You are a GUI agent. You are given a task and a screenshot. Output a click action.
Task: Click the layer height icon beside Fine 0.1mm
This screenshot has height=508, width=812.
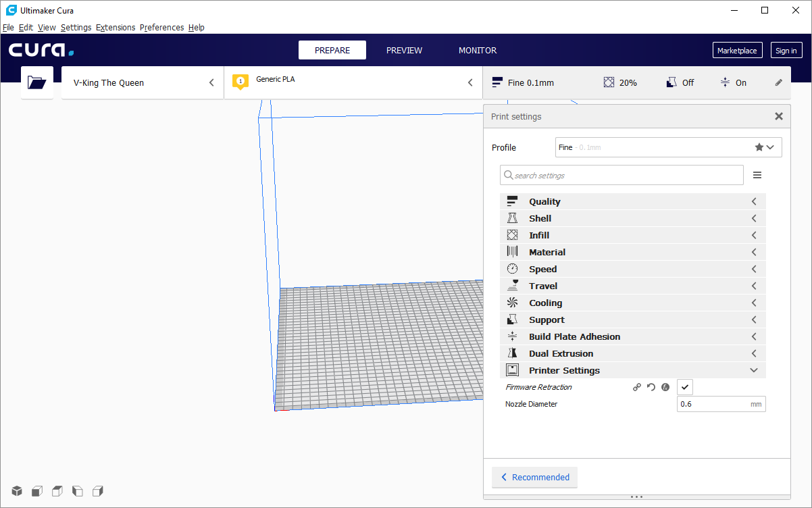[x=498, y=82]
